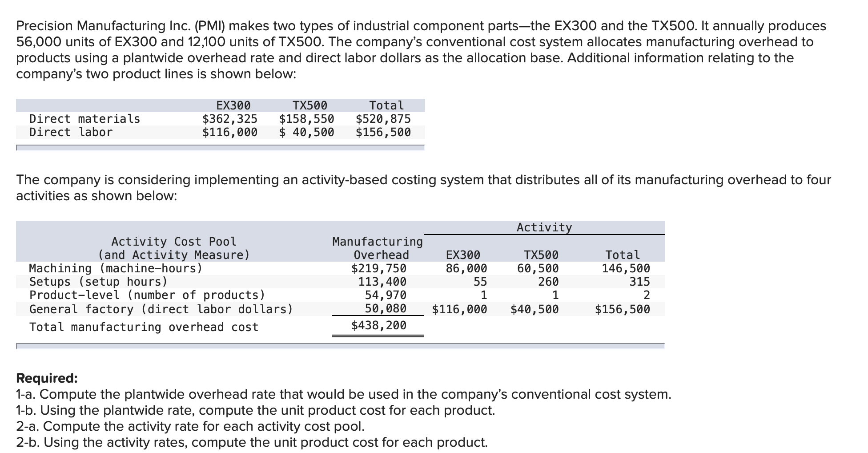Image resolution: width=868 pixels, height=453 pixels.
Task: Select the $362,325 direct materials value
Action: click(x=229, y=118)
